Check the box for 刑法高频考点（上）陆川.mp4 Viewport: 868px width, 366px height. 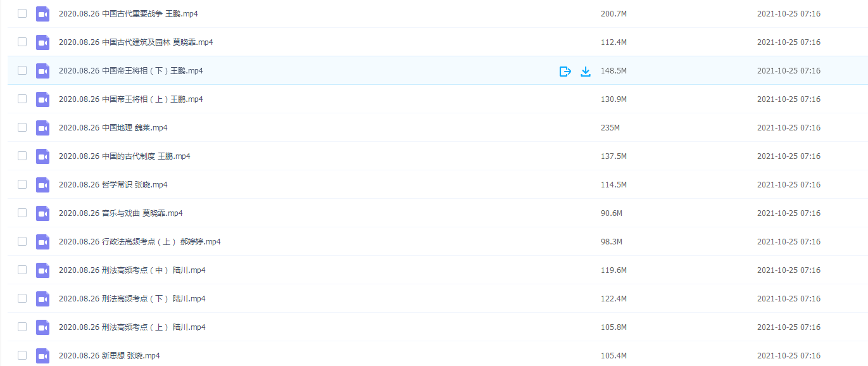click(x=22, y=327)
